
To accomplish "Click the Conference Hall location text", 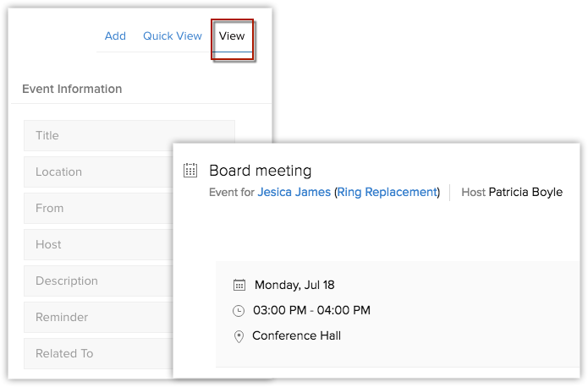I will tap(296, 336).
